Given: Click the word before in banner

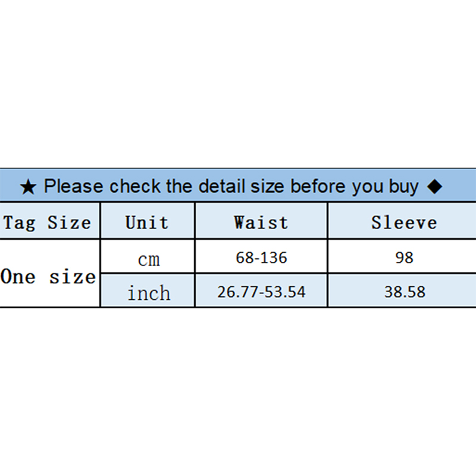Looking at the screenshot, I should pyautogui.click(x=320, y=186).
